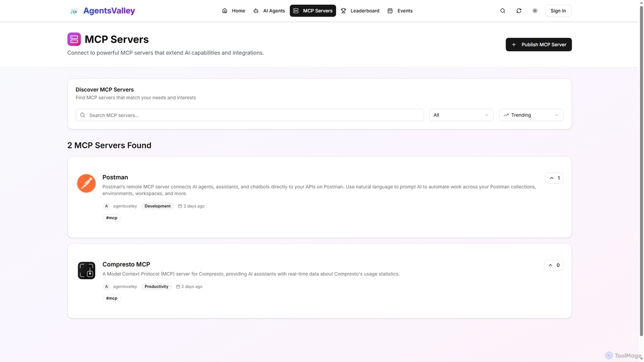Click Publish MCP Server button

click(x=538, y=45)
